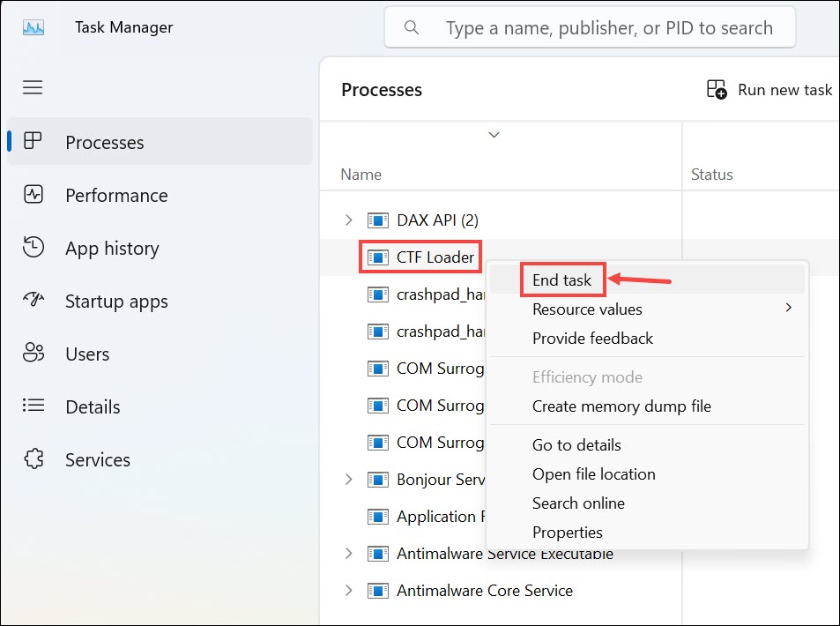This screenshot has height=626, width=840.
Task: Click the Task Manager app icon
Action: (x=33, y=26)
